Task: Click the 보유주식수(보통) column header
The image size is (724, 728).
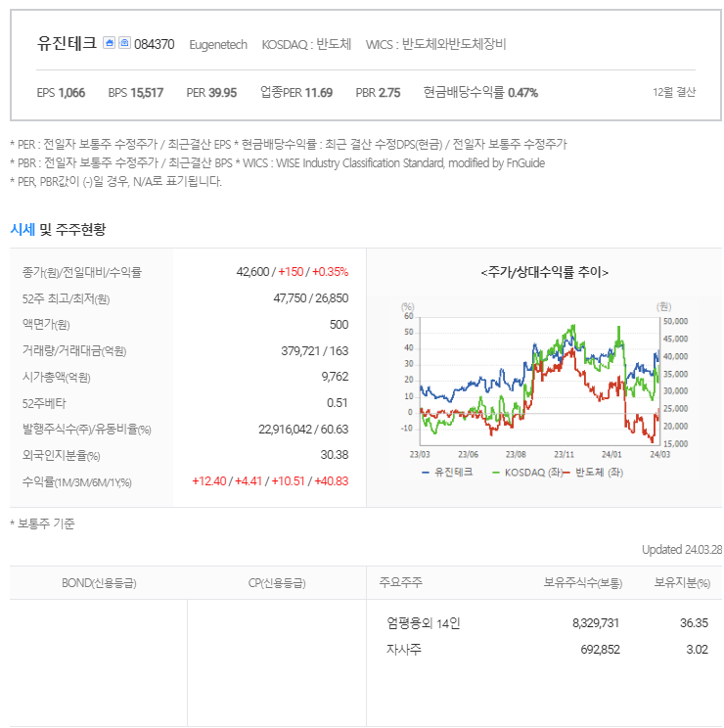Action: click(x=583, y=582)
